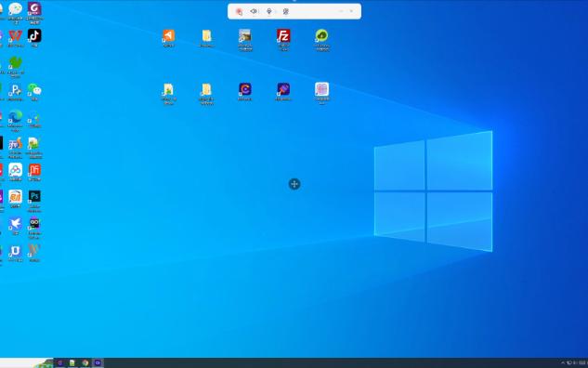Open the image file thumbnail on desktop

coord(245,36)
